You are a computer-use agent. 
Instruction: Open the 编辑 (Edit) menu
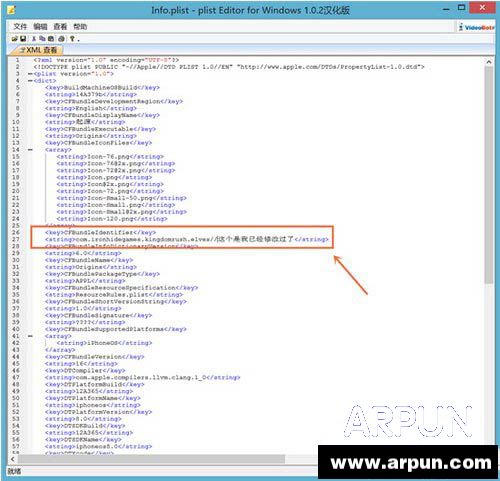click(40, 27)
